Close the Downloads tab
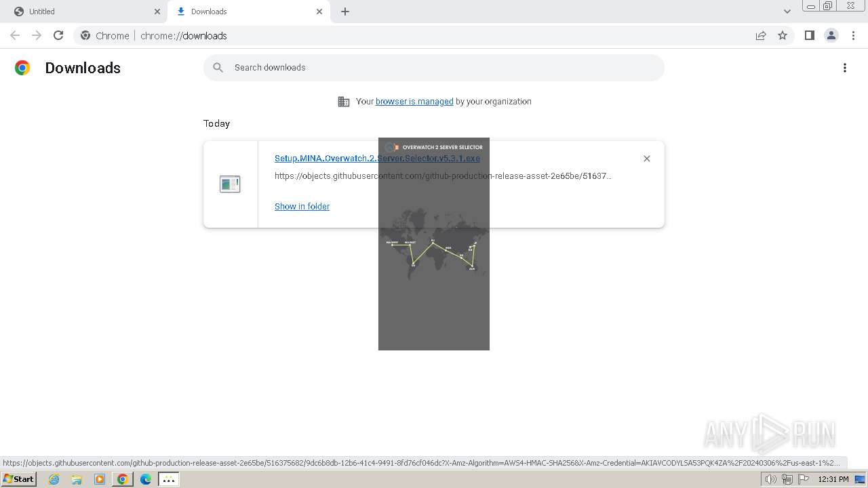This screenshot has width=868, height=488. tap(319, 12)
